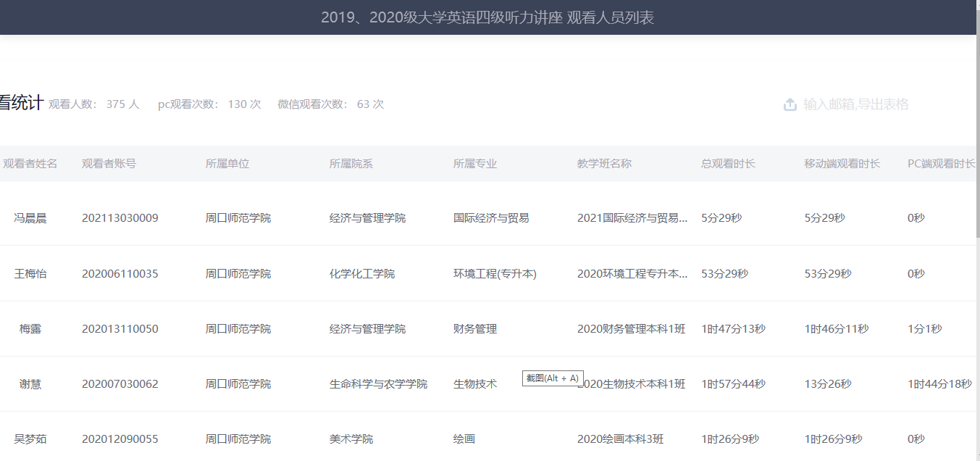Click PC duration 1时44分18秒
Screen dimensions: 980x461
tap(939, 384)
